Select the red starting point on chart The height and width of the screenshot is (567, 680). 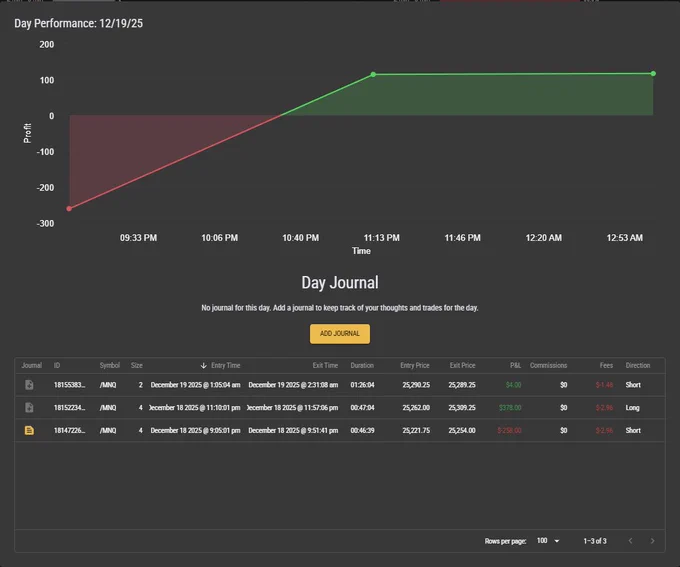tap(69, 209)
